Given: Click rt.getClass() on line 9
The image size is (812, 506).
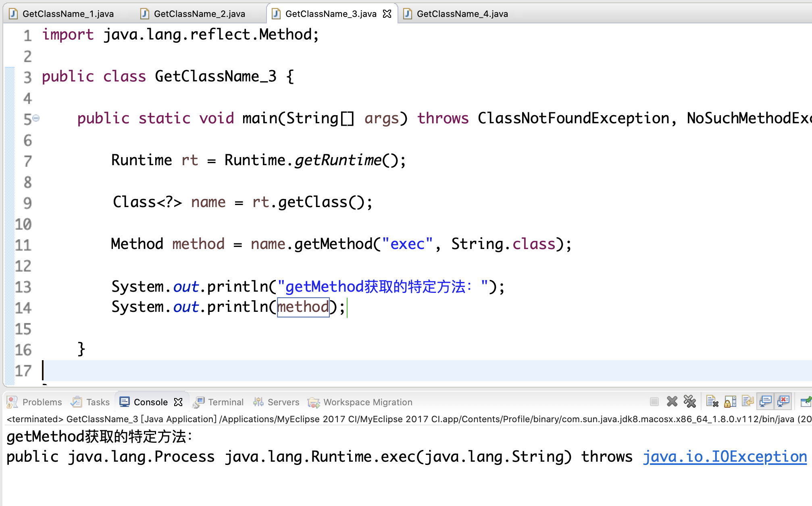Looking at the screenshot, I should [308, 202].
